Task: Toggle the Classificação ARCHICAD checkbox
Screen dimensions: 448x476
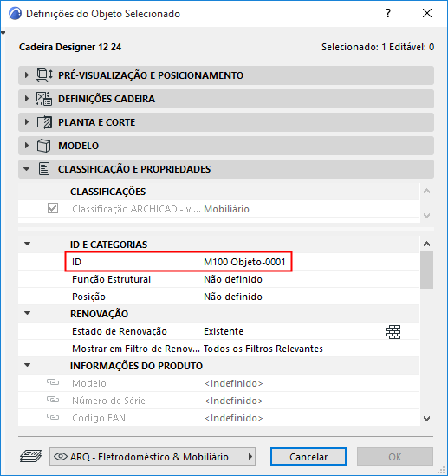Action: click(53, 209)
